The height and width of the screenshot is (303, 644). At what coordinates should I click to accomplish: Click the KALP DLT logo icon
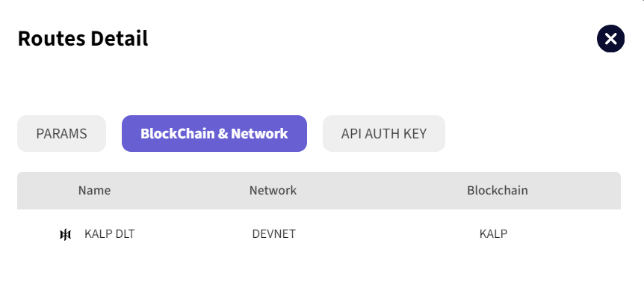tap(66, 235)
